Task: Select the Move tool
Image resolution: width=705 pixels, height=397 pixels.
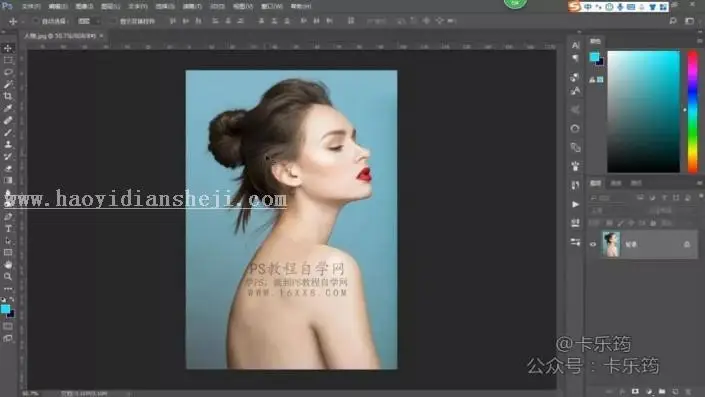Action: [x=8, y=48]
